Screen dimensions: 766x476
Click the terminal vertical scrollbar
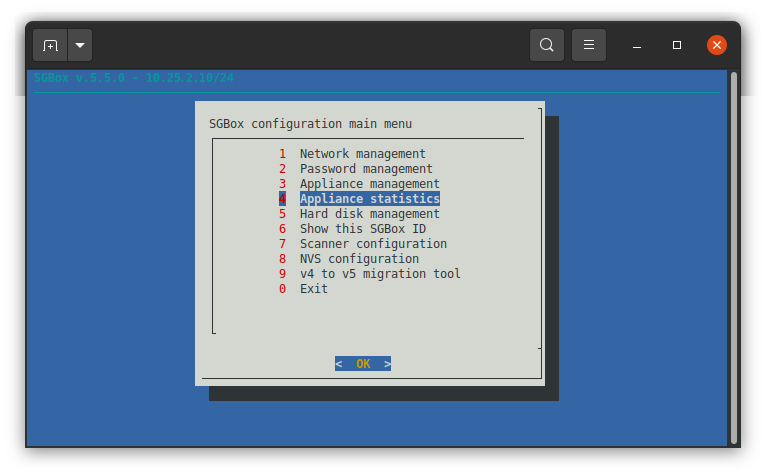pos(733,258)
